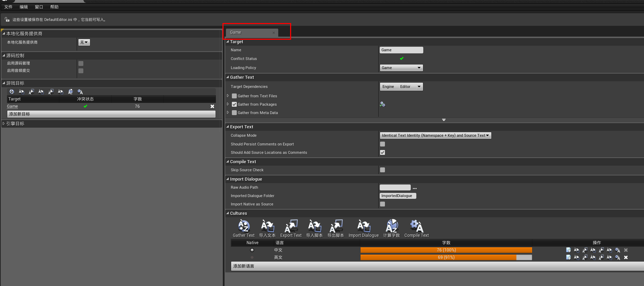Click the Target Name input field

tap(401, 50)
